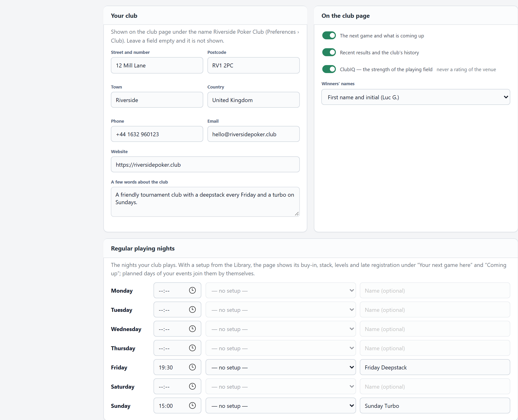The width and height of the screenshot is (518, 420).
Task: Toggle recent results and history switch
Action: click(x=329, y=52)
